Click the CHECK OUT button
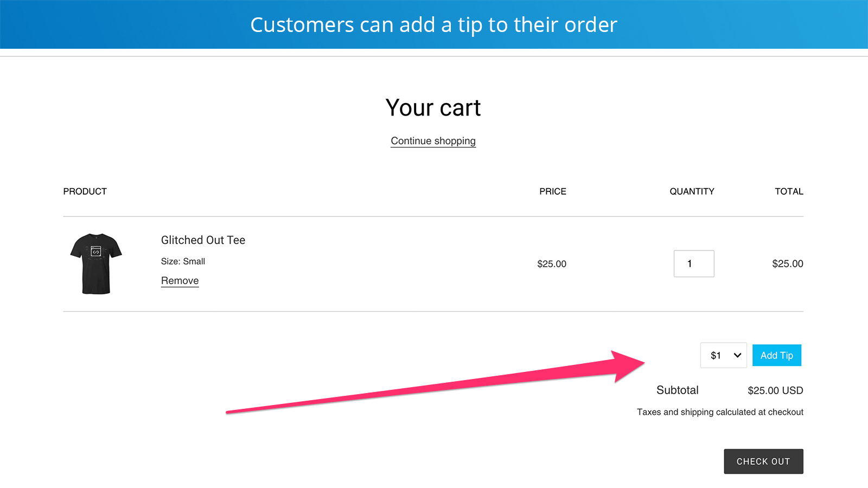The image size is (868, 488). click(763, 461)
